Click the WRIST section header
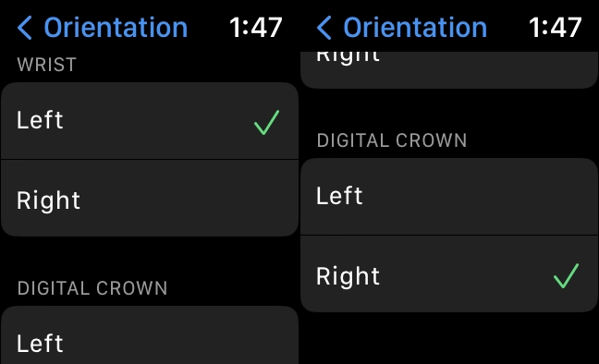Screen dimensions: 599x364 pyautogui.click(x=46, y=65)
